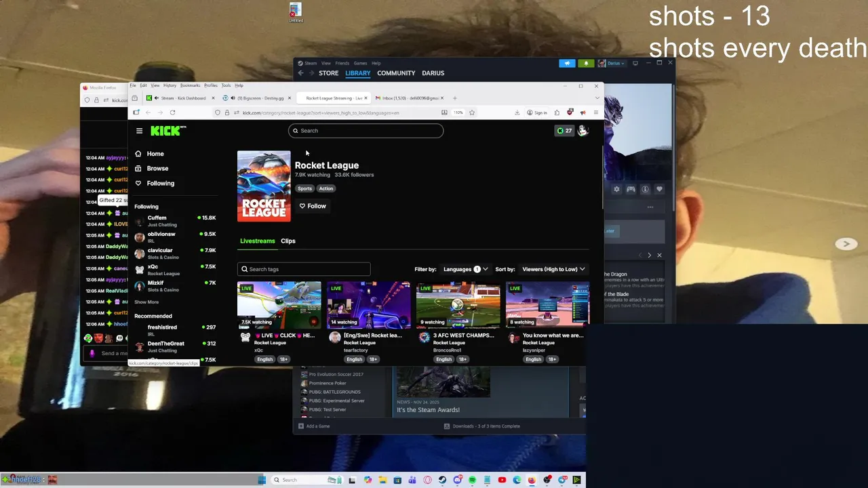This screenshot has width=868, height=488.
Task: Open Firefox extensions puzzle icon
Action: [x=557, y=113]
